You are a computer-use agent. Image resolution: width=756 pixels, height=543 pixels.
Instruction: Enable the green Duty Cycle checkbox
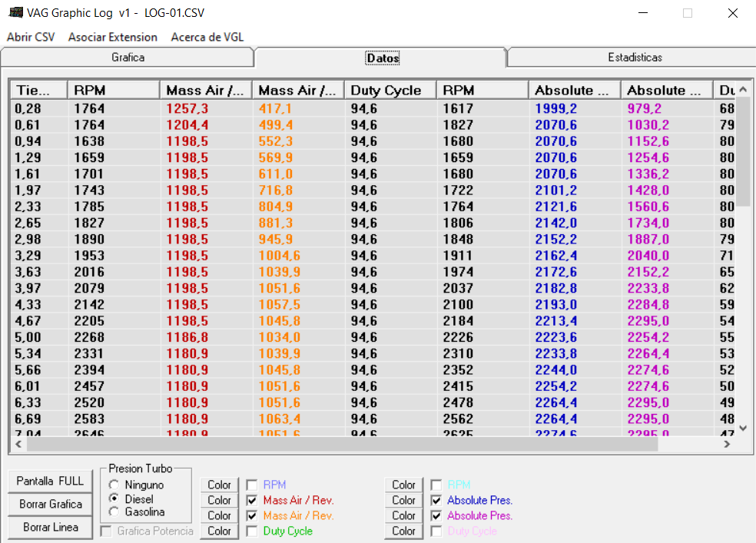(252, 531)
